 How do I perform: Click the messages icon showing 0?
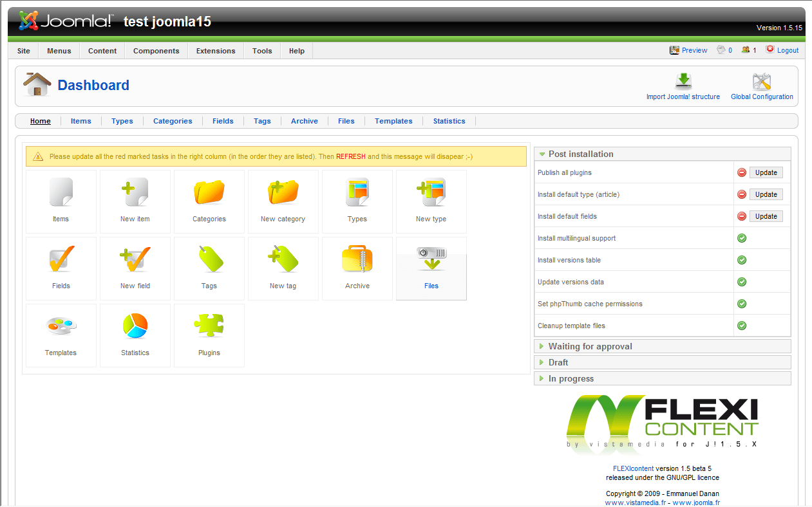(x=721, y=50)
